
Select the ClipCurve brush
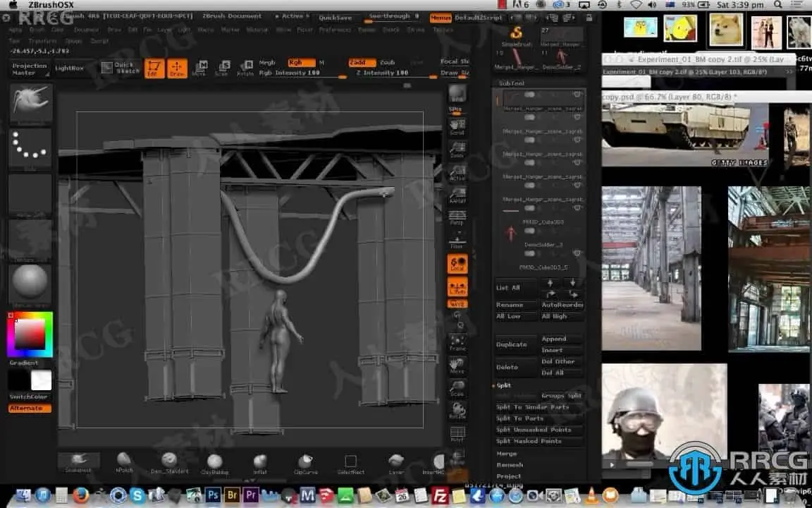tap(305, 462)
